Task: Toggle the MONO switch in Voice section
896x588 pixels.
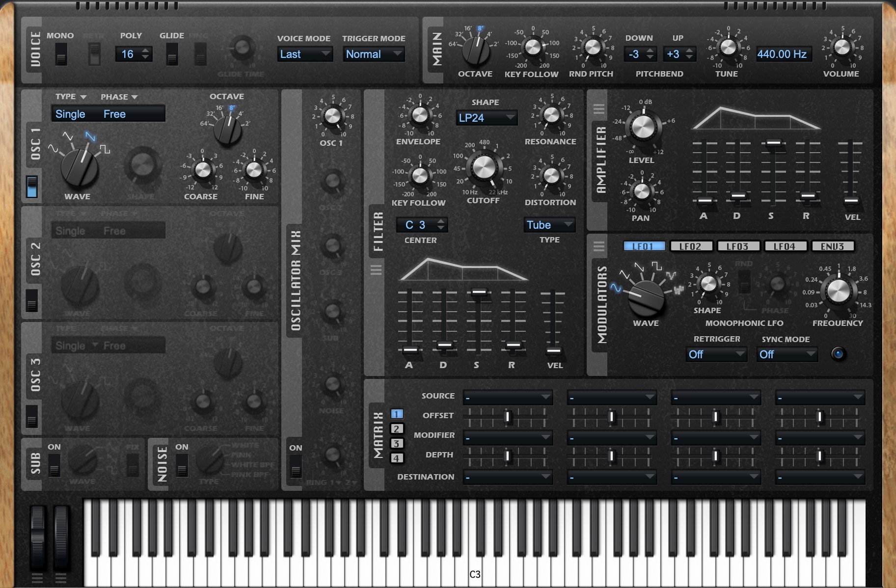Action: point(60,54)
